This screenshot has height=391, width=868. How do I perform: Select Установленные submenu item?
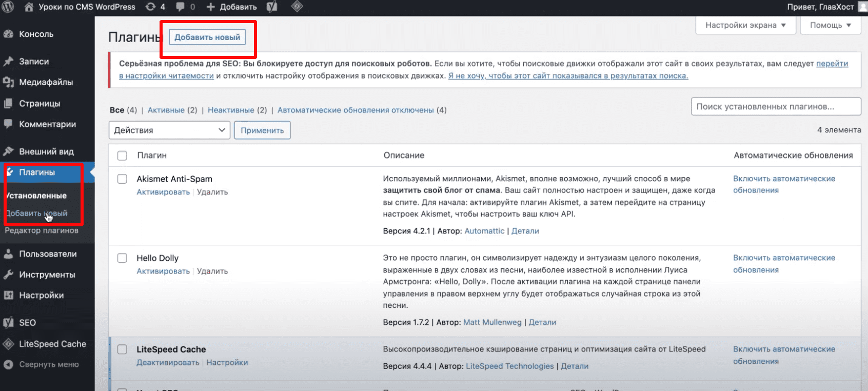[x=36, y=195]
